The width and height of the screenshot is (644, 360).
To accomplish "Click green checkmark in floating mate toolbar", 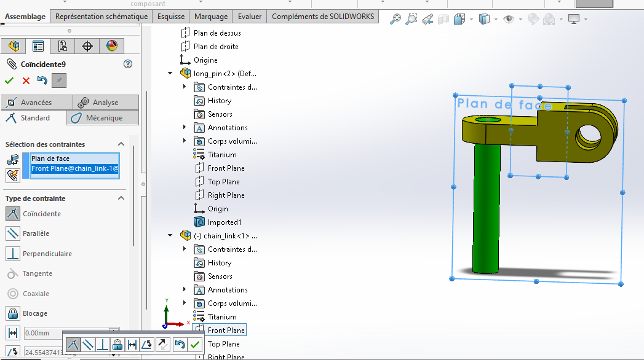I will click(x=195, y=345).
